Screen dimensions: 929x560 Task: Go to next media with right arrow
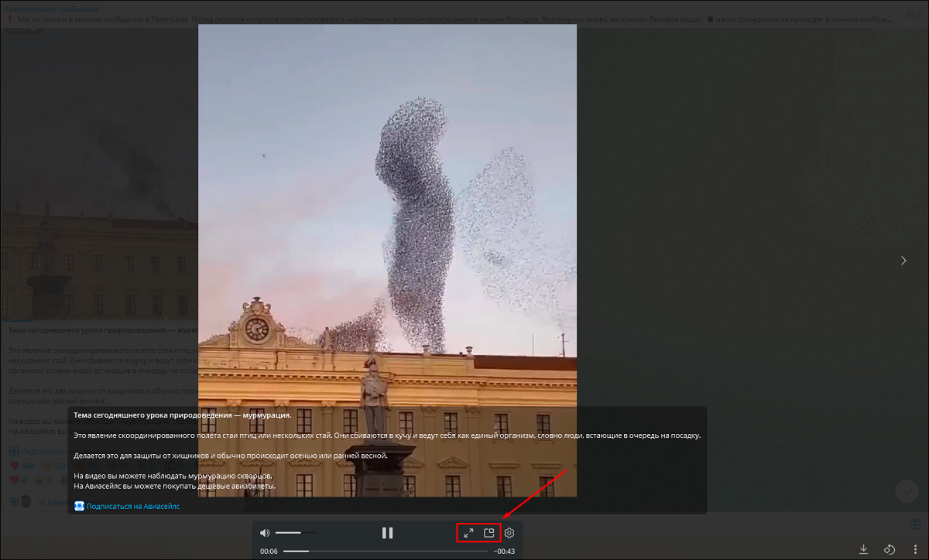(x=903, y=261)
